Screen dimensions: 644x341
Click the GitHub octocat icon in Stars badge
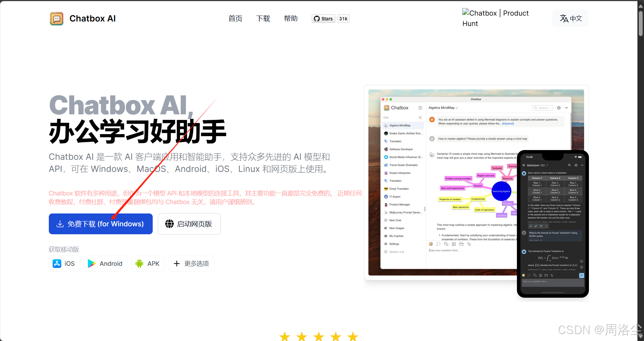(x=317, y=19)
